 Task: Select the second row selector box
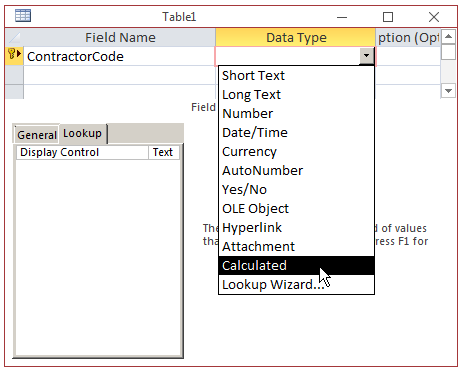[x=14, y=75]
